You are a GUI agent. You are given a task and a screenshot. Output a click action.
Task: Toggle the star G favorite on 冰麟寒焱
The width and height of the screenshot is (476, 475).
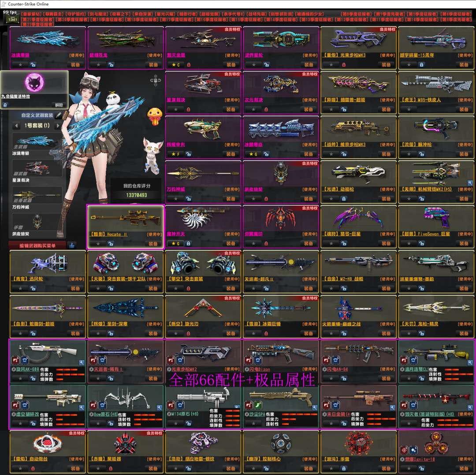(253, 154)
